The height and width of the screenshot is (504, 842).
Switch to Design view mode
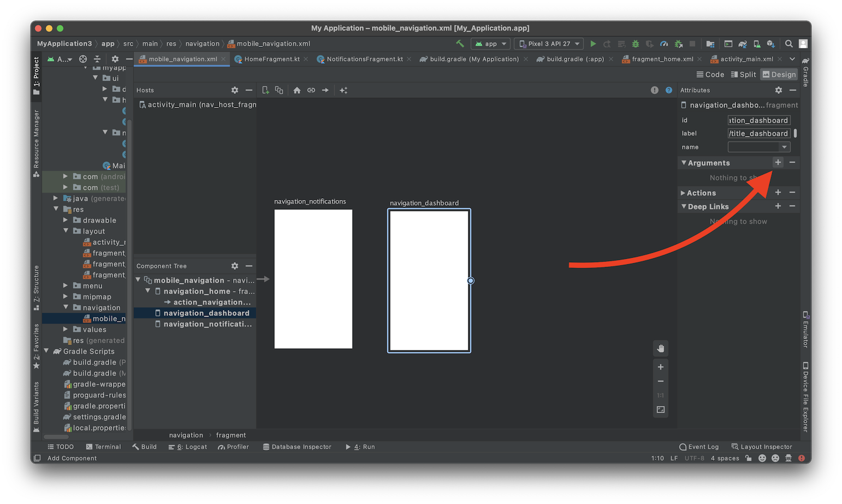click(779, 74)
